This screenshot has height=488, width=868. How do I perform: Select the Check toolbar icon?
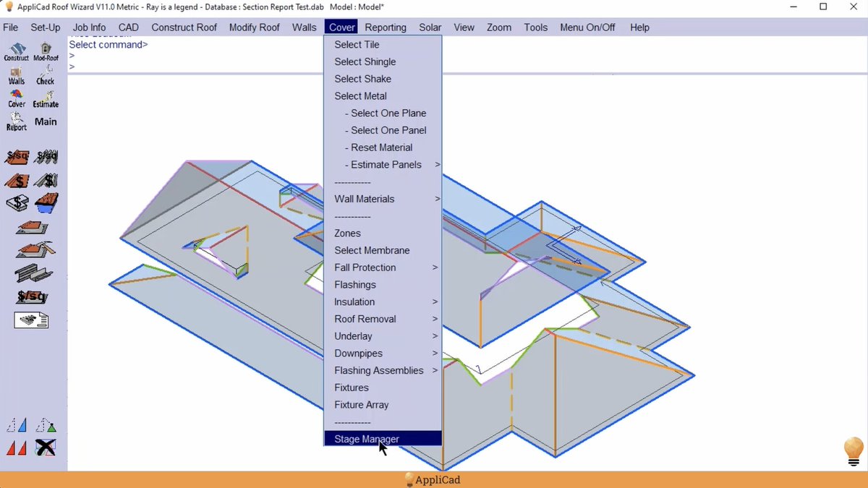[x=46, y=75]
